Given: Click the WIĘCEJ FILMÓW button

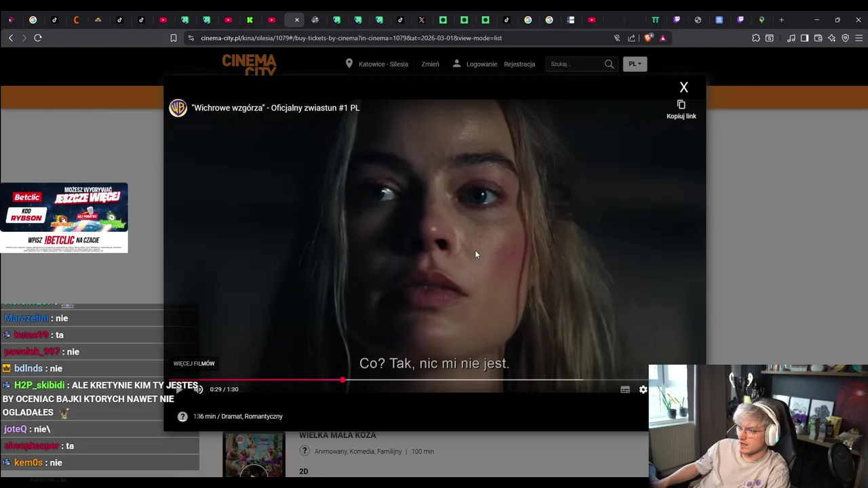Looking at the screenshot, I should pos(194,364).
